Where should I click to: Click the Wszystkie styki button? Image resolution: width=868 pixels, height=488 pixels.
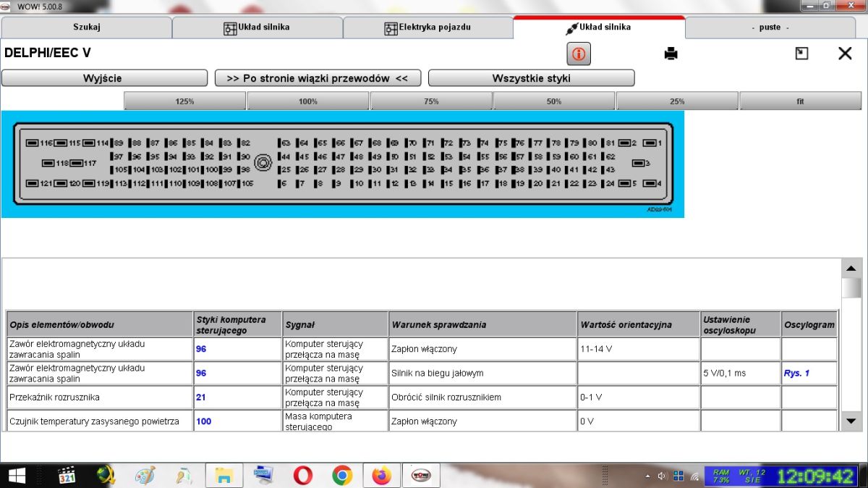click(531, 78)
